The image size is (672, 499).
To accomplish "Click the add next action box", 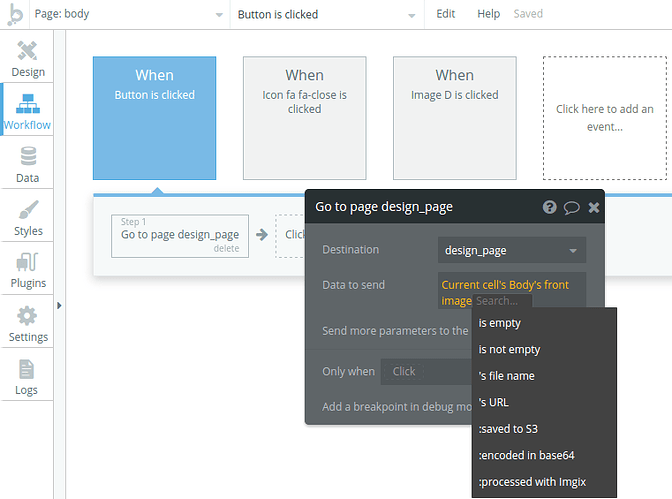I will coord(290,236).
